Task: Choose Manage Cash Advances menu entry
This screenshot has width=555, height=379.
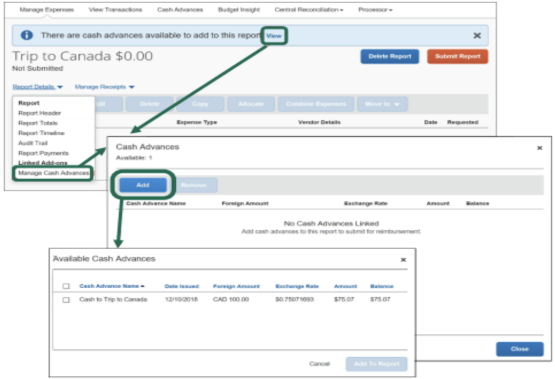Action: (x=53, y=173)
